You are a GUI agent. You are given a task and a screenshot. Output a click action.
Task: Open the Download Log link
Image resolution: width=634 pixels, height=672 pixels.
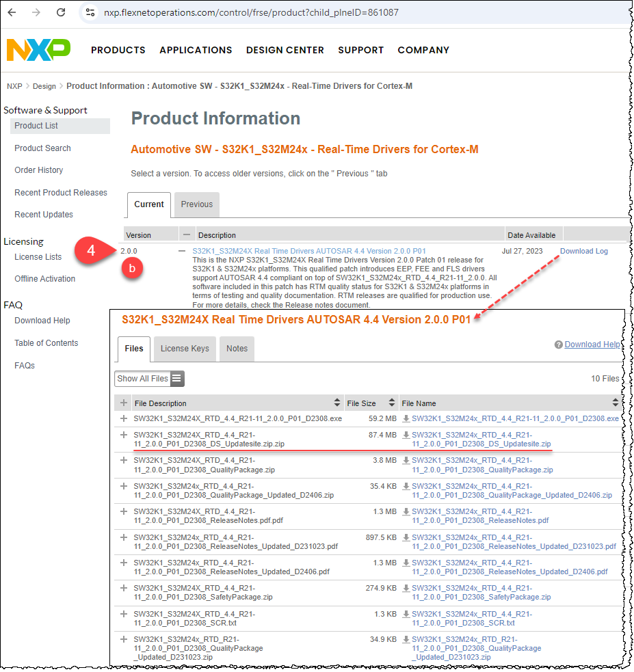pyautogui.click(x=584, y=251)
